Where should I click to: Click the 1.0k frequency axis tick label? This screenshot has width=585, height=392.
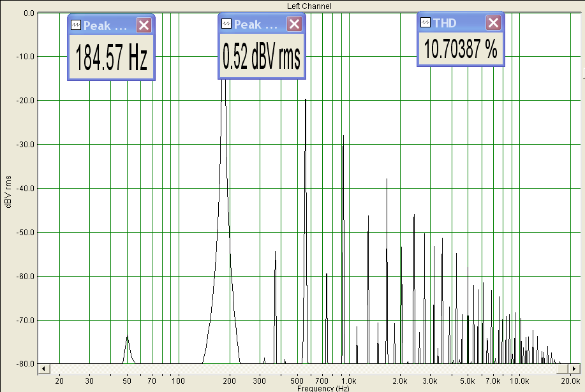tap(349, 381)
